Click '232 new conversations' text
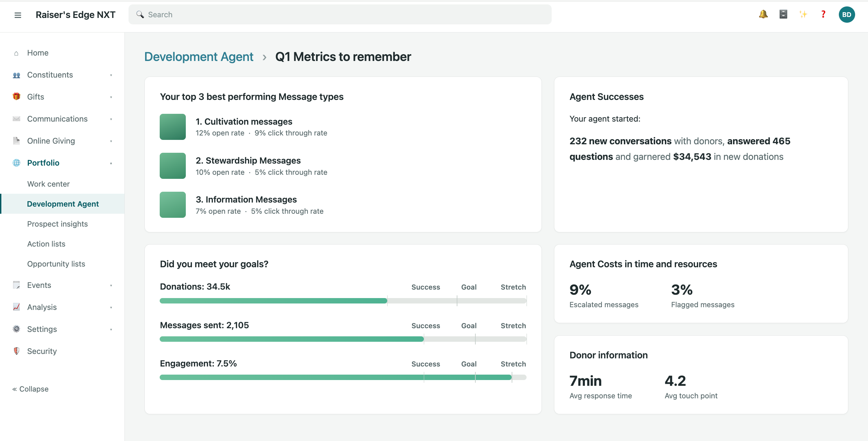This screenshot has height=441, width=868. [x=620, y=141]
